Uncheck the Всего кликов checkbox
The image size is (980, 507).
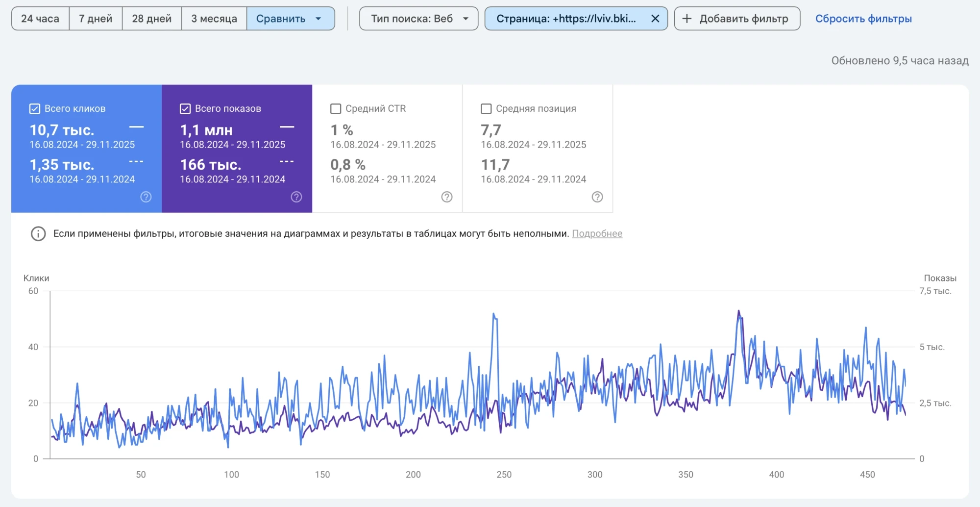[35, 109]
